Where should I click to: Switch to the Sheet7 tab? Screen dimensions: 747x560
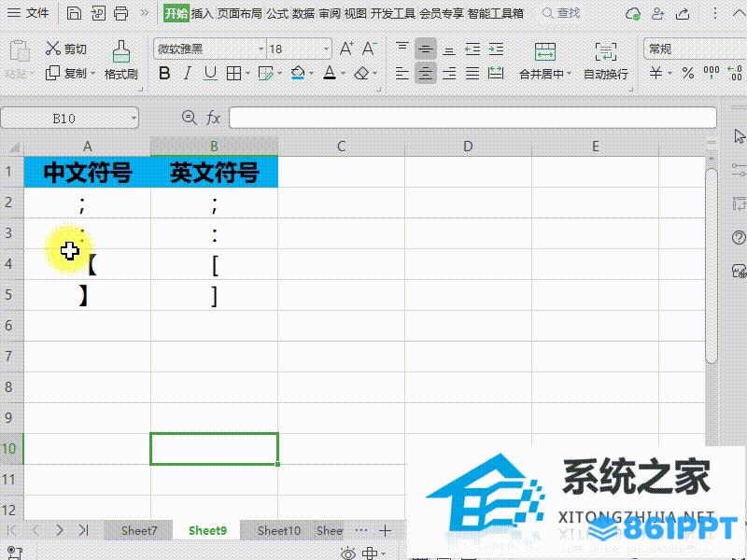[138, 530]
